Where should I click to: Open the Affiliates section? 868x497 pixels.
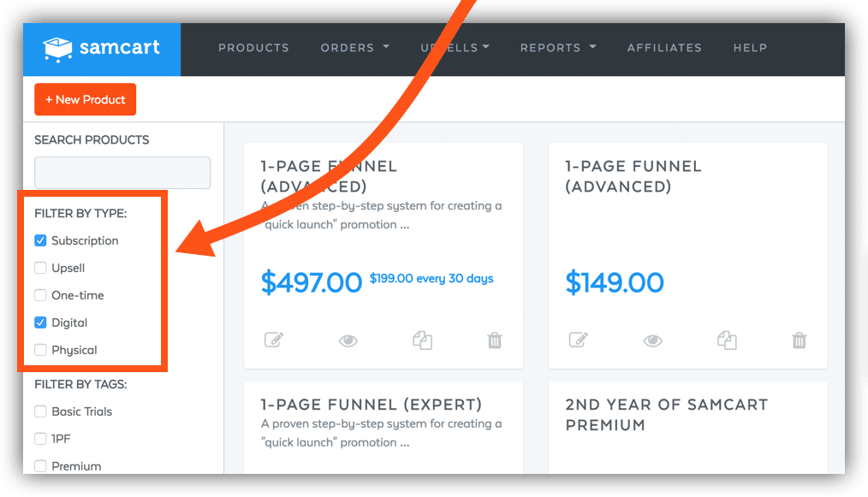664,48
